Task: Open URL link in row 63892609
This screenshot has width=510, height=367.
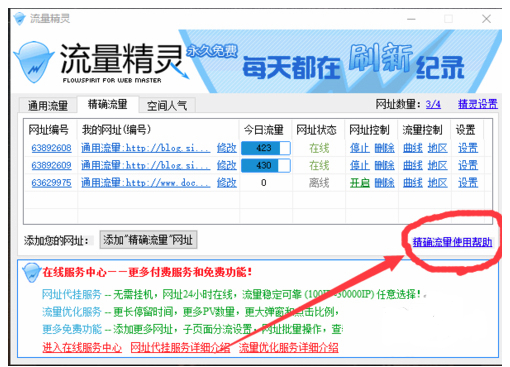Action: [x=146, y=165]
